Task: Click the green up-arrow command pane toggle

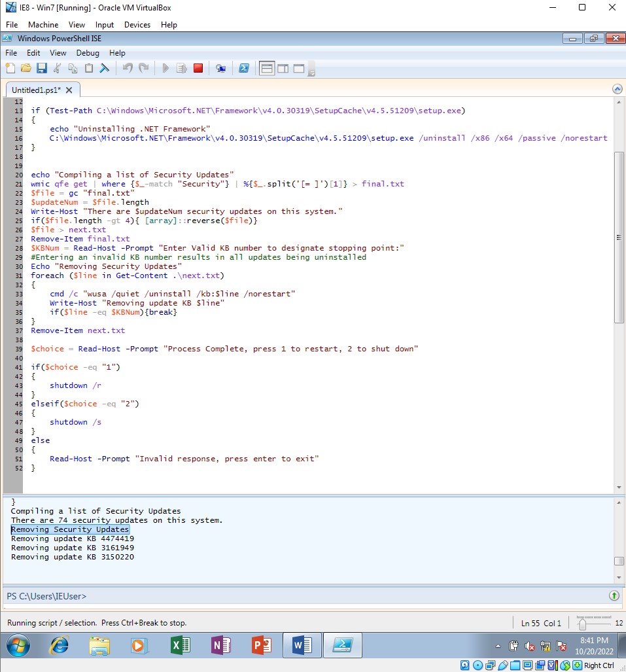Action: (x=614, y=595)
